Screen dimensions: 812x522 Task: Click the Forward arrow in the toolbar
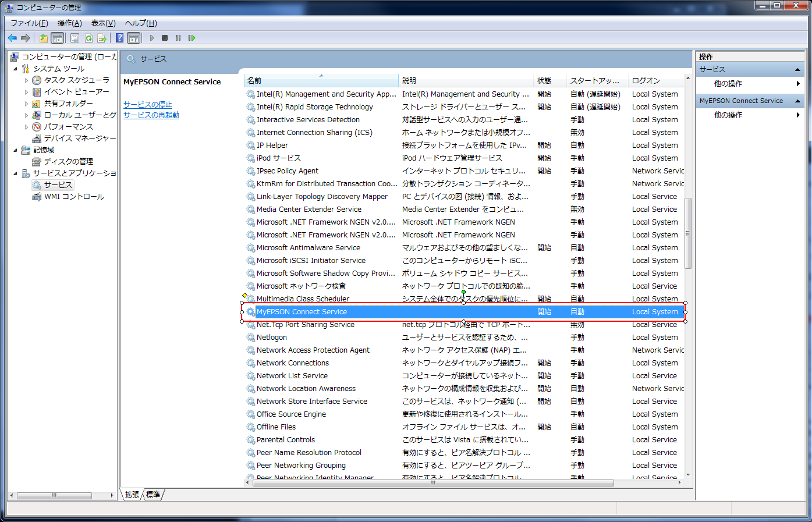point(26,38)
